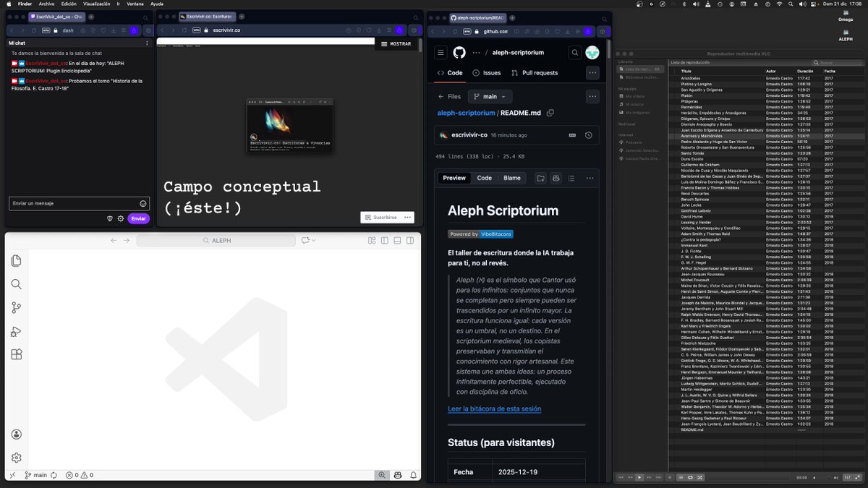Open the Archivo menu in macOS menu bar
This screenshot has width=868, height=488.
[x=46, y=4]
